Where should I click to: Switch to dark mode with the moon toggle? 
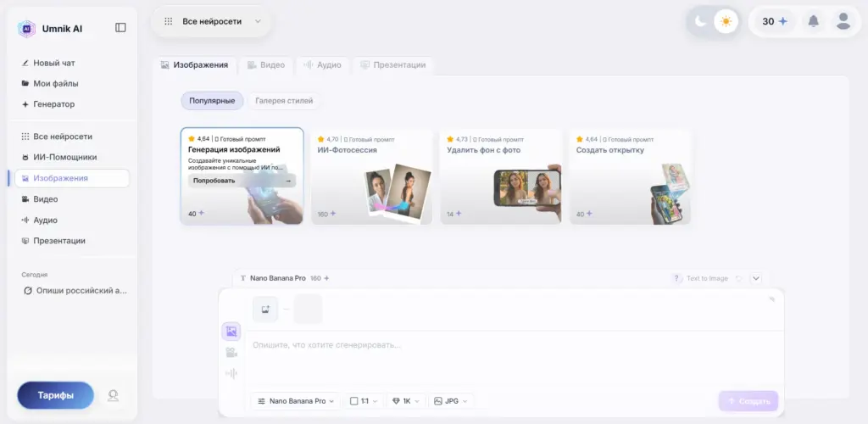click(701, 21)
